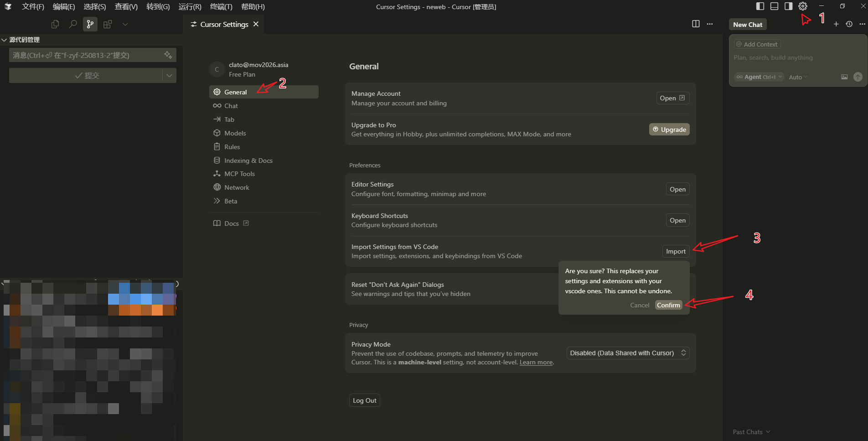868x441 pixels.
Task: Open Manage Account page
Action: 672,98
